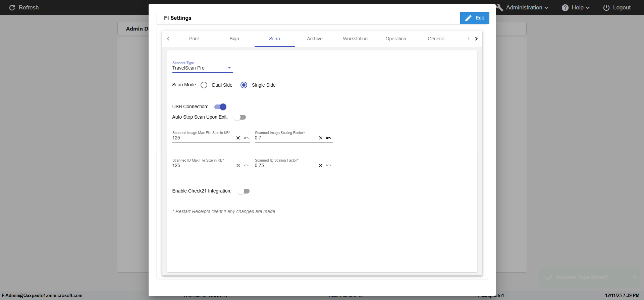Clear the Scanned ID Scaling Factor value

point(321,166)
